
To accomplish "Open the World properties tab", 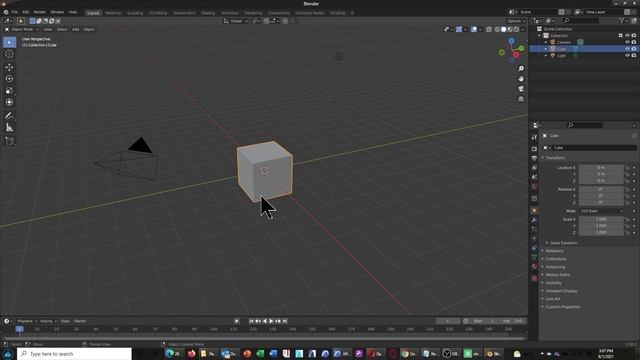I will (534, 187).
